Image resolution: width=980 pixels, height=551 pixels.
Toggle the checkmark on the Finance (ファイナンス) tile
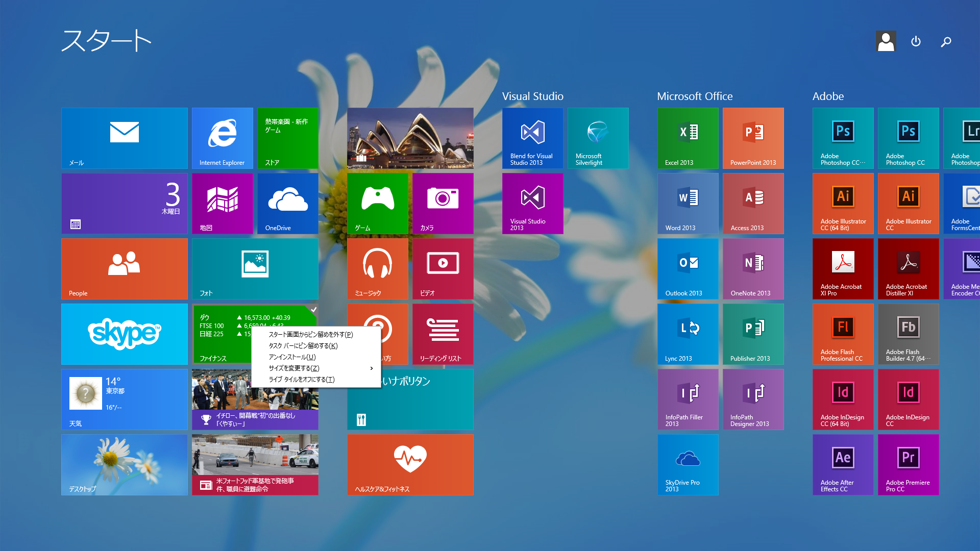pyautogui.click(x=313, y=309)
